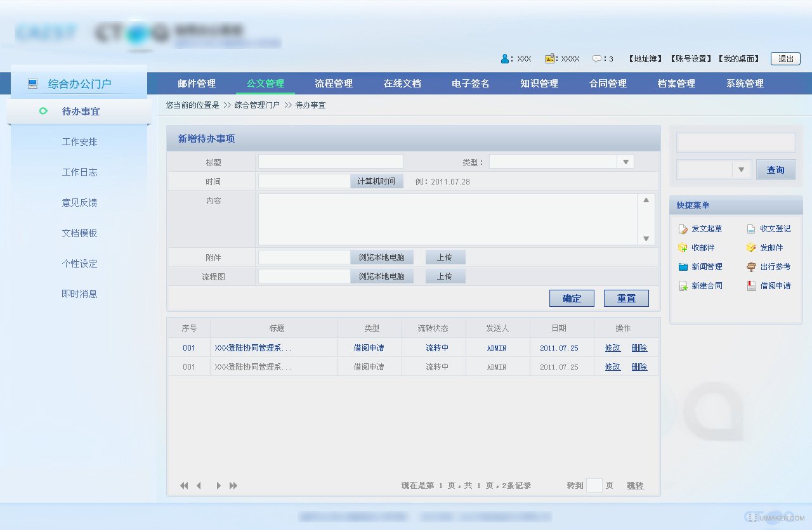Open 意见反馈 in the sidebar
Screen dimensions: 812x530
pos(79,203)
